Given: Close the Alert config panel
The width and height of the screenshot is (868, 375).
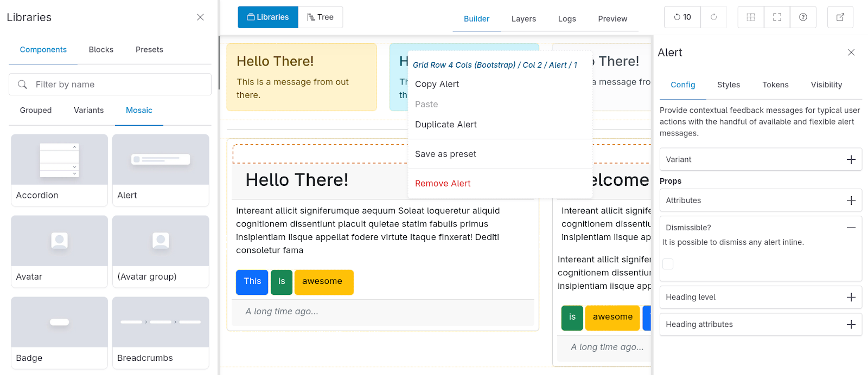Looking at the screenshot, I should [851, 53].
